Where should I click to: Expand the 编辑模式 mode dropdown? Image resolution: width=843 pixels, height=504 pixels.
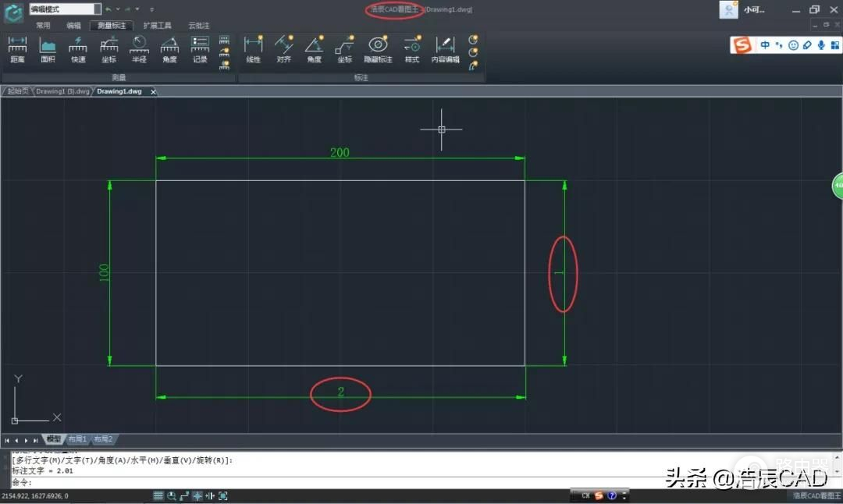97,9
